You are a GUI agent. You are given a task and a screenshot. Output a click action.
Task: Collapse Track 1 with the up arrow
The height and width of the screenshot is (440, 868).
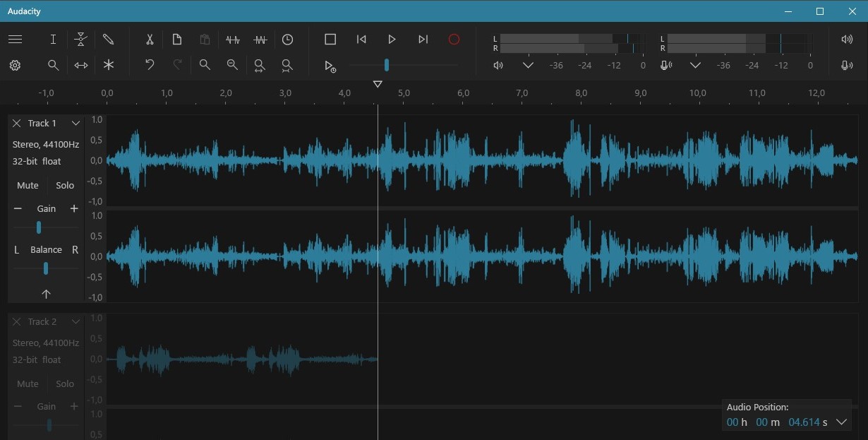pyautogui.click(x=46, y=294)
